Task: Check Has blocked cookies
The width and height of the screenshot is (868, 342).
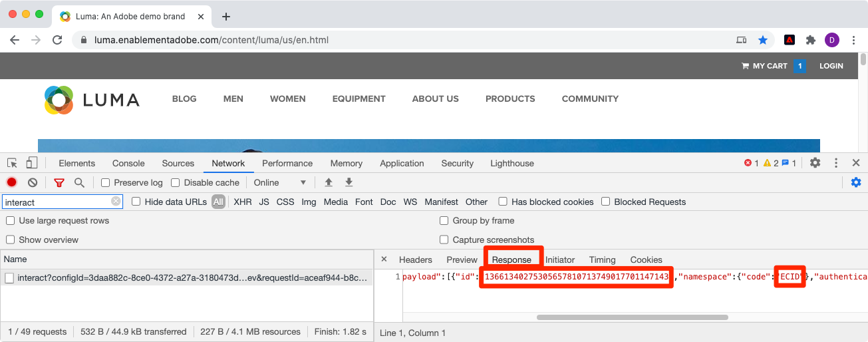Action: [503, 202]
